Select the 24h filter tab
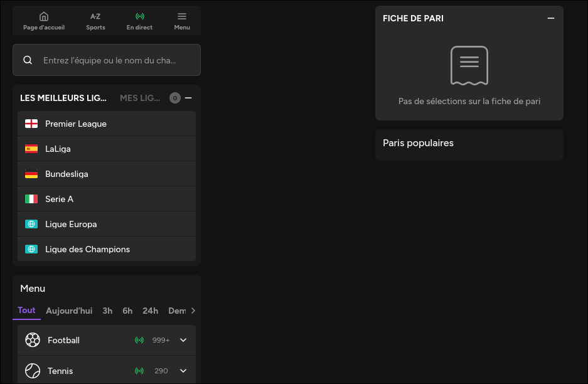The width and height of the screenshot is (588, 384). 151,311
